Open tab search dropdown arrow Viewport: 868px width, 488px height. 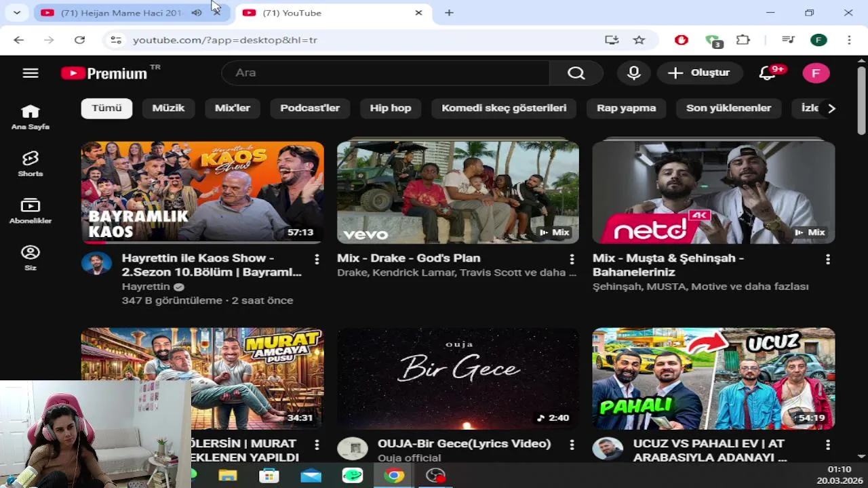click(16, 13)
